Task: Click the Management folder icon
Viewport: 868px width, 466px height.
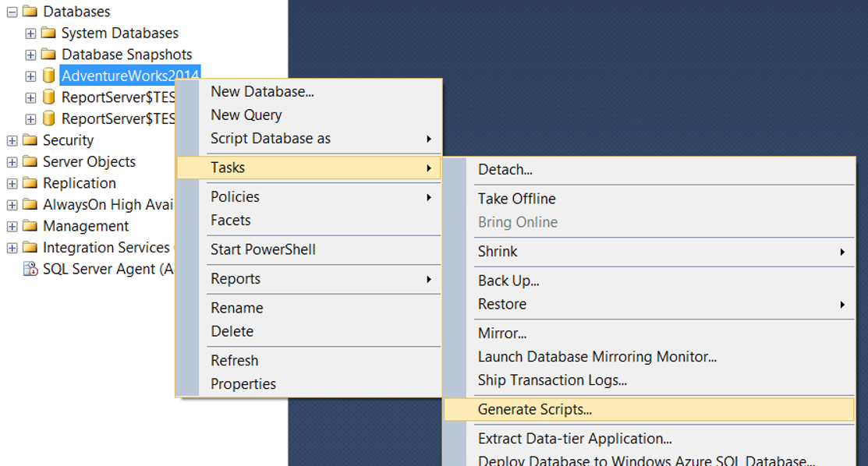Action: coord(30,226)
